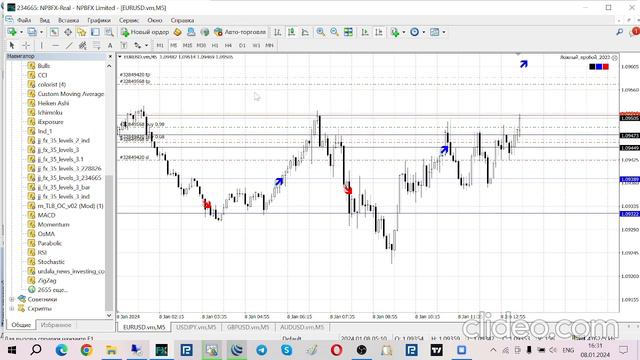
Task: Toggle the Navigator panel star-folder icon
Action: [x=82, y=32]
